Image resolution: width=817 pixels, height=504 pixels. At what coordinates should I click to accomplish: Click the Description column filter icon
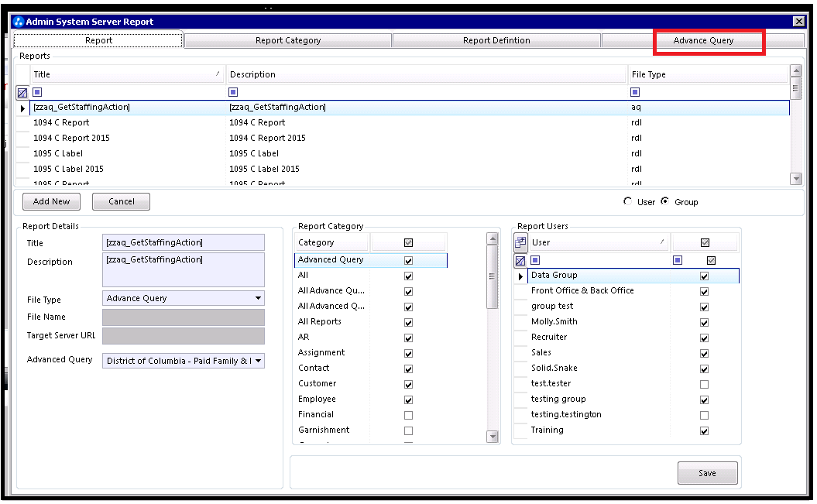[233, 92]
